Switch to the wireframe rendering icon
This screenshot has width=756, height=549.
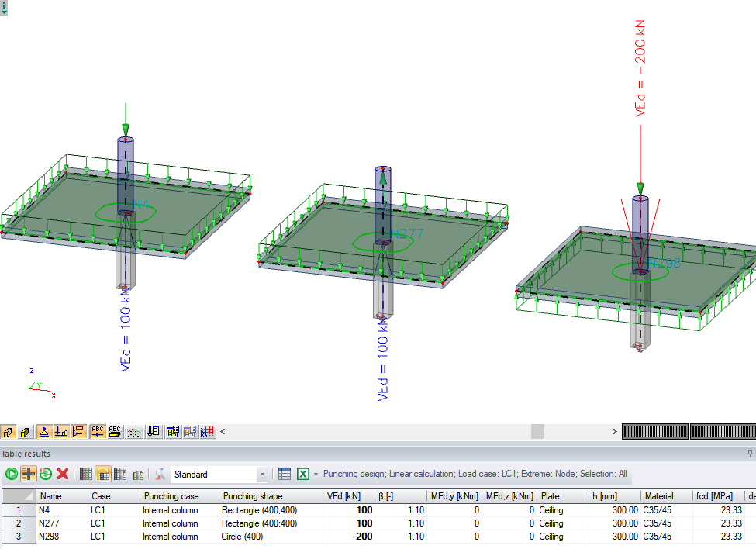point(7,432)
